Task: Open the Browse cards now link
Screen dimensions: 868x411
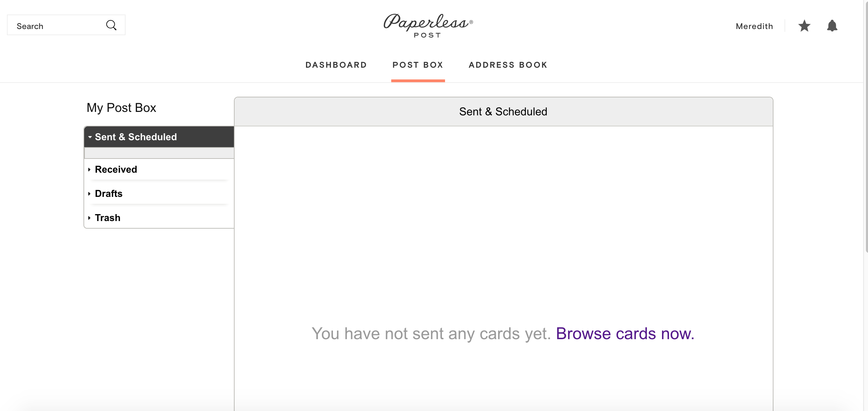Action: pyautogui.click(x=625, y=334)
